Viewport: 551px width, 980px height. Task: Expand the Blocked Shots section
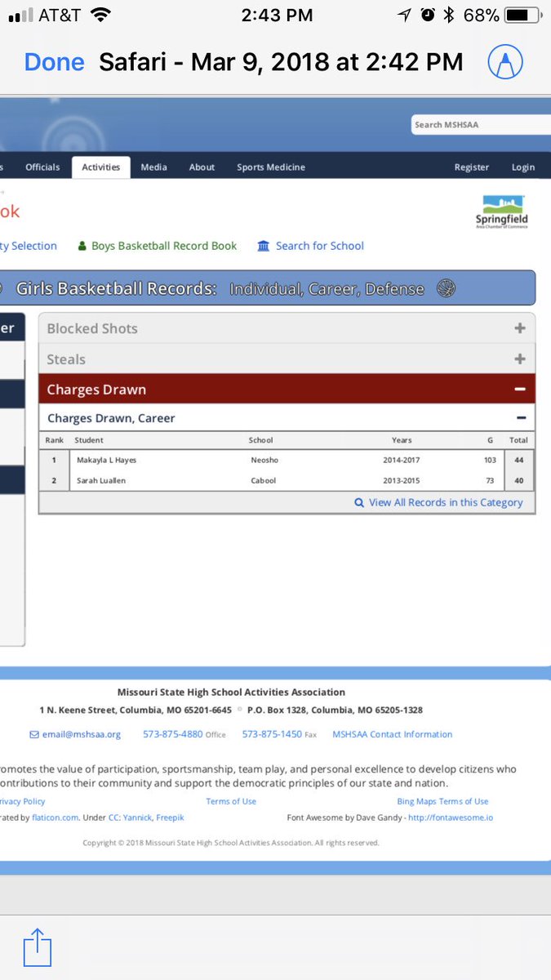click(287, 328)
